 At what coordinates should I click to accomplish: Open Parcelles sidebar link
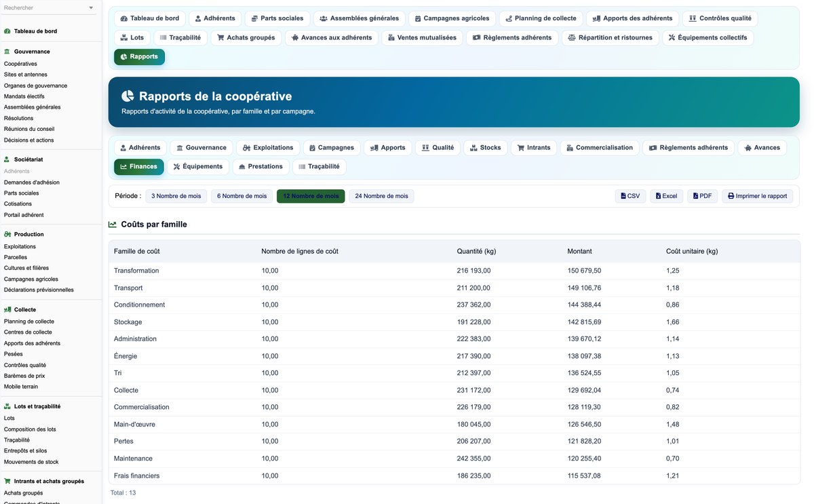(16, 257)
